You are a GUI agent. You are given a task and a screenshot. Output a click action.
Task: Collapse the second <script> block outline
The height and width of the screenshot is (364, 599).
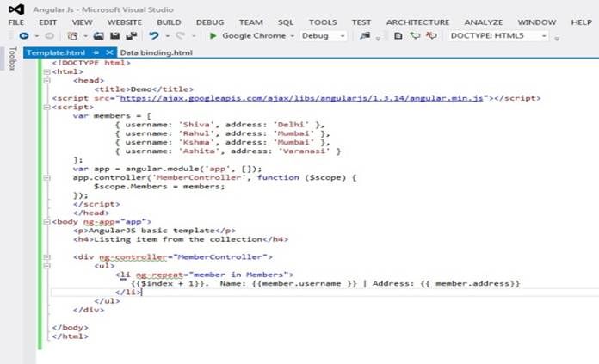tap(46, 108)
